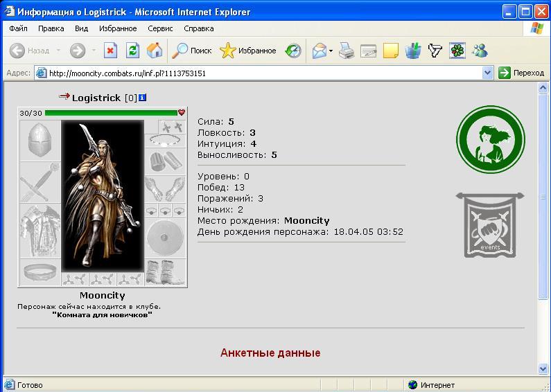
Task: Click the address bar URL field
Action: (x=260, y=73)
